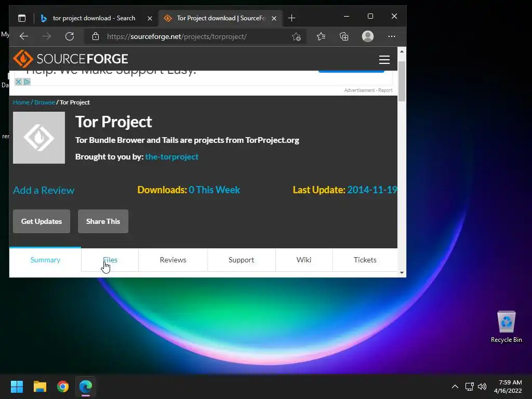Screen dimensions: 532x399
Task: Open the Reviews tab
Action: pyautogui.click(x=173, y=260)
